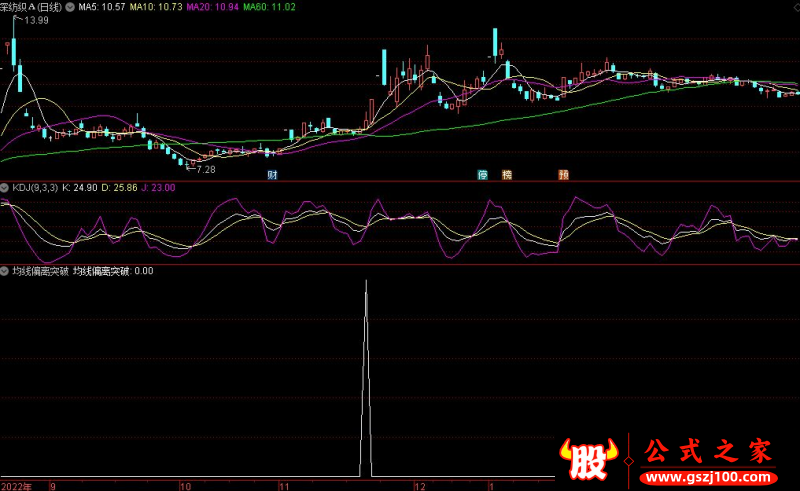Viewport: 800px width, 491px height.
Task: Click the 榜 ranking list marker icon
Action: [507, 175]
